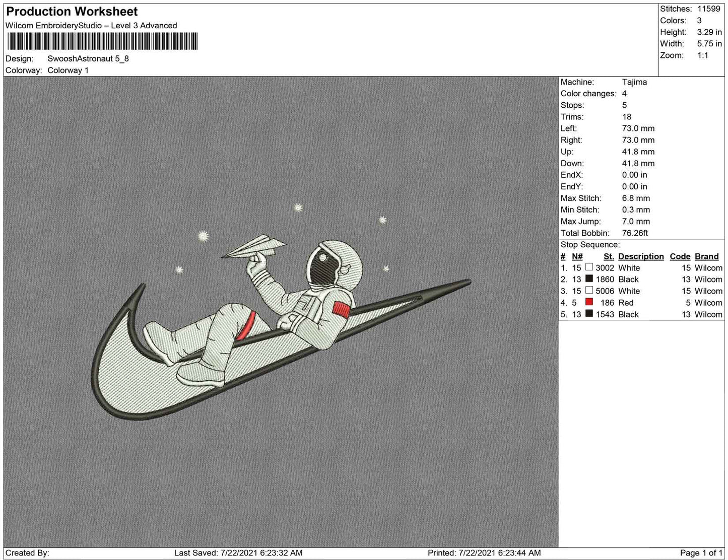Click the Down value '41.8 mm'

coord(638,163)
